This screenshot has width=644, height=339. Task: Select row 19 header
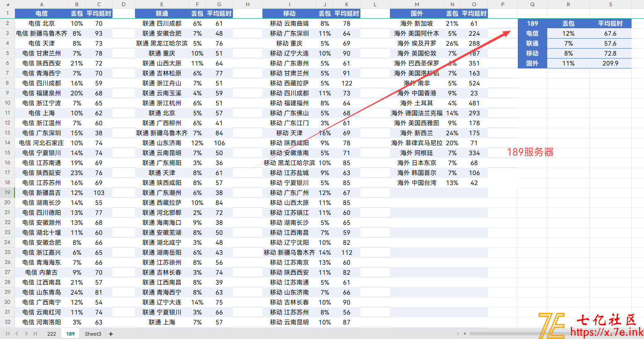tap(7, 193)
